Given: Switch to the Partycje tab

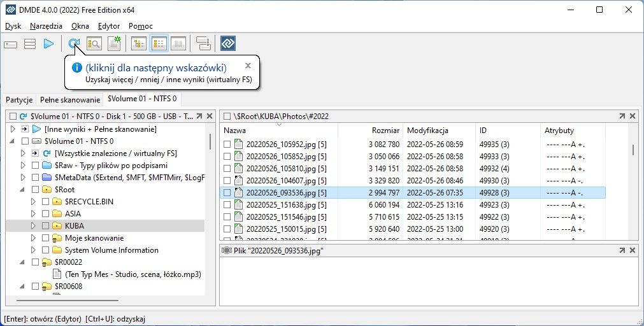Looking at the screenshot, I should [19, 100].
